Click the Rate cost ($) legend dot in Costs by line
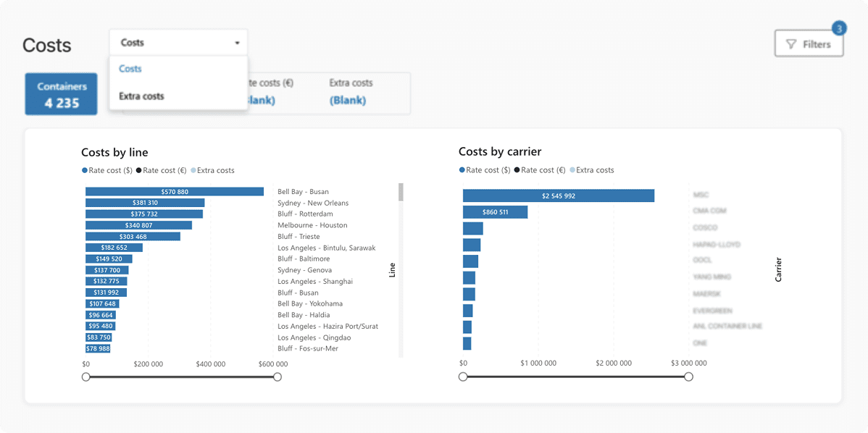Viewport: 868px width, 433px height. 85,171
